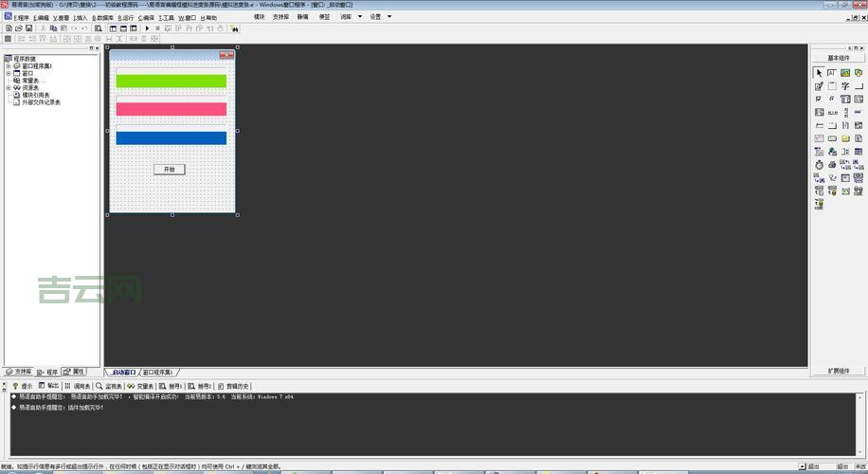Screen dimensions: 868x474
Task: Select the checkbox component in the toolbox
Action: [x=819, y=99]
